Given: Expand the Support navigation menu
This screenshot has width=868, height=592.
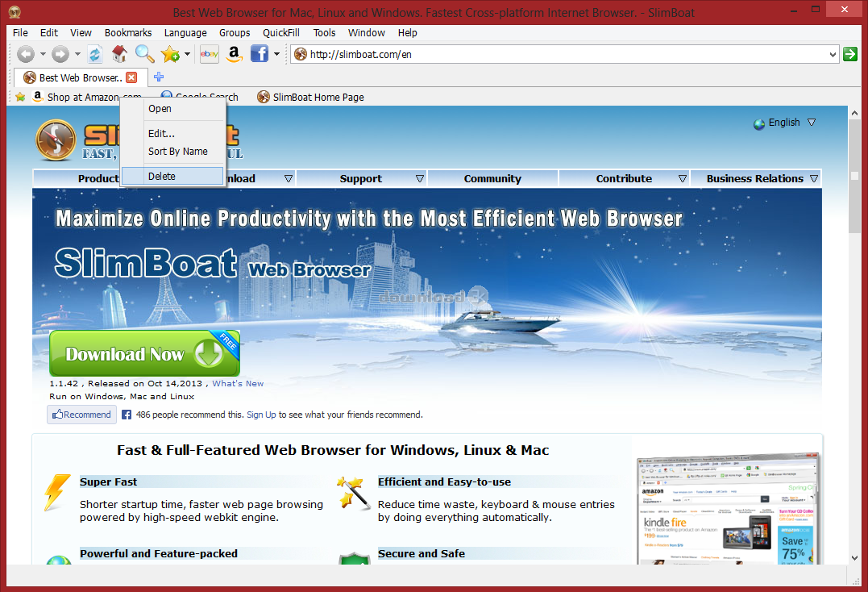Looking at the screenshot, I should 420,179.
